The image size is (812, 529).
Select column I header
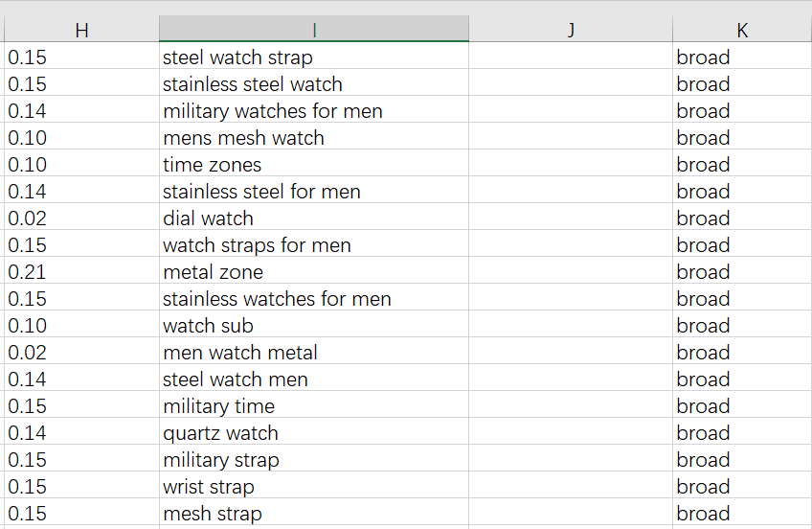[314, 29]
